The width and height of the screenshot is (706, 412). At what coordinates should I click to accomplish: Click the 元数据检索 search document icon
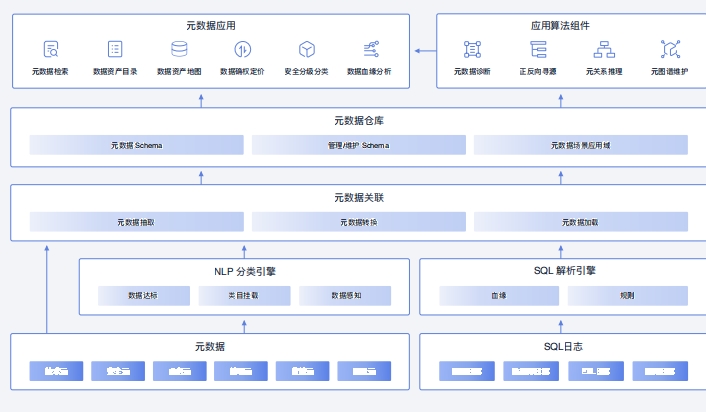click(51, 49)
